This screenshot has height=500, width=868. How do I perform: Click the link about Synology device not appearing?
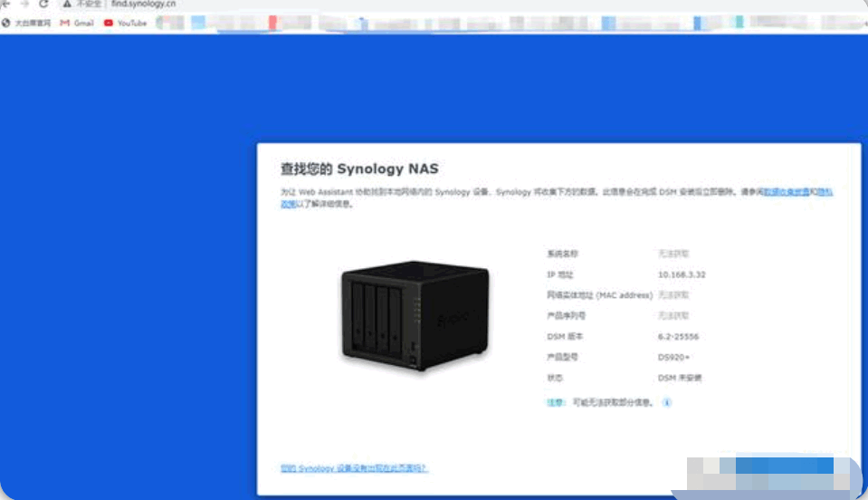pyautogui.click(x=354, y=468)
